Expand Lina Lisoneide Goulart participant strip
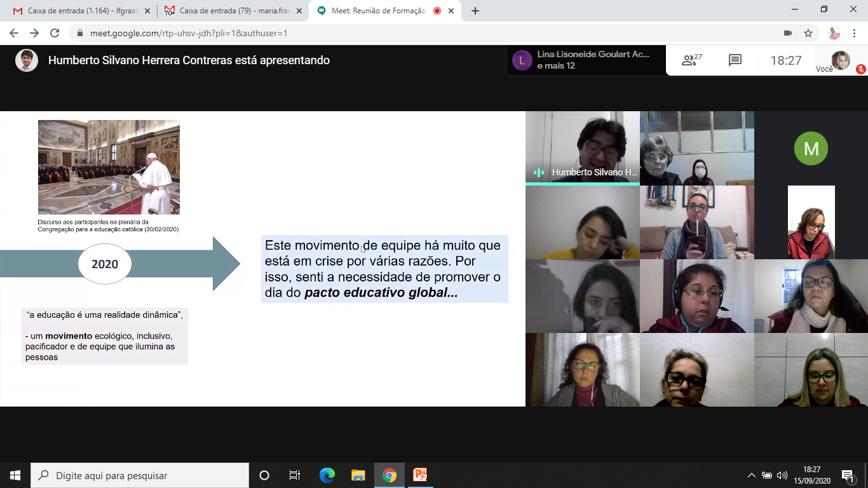 (586, 60)
